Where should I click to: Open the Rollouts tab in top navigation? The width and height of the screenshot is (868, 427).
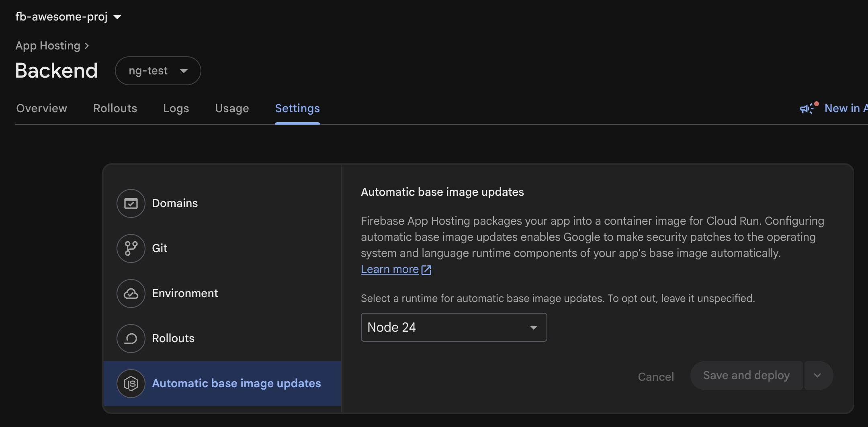click(x=115, y=109)
